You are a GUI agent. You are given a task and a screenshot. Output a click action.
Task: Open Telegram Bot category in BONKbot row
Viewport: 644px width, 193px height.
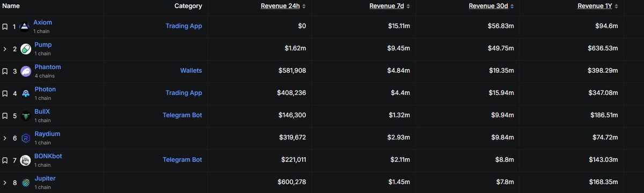[182, 160]
